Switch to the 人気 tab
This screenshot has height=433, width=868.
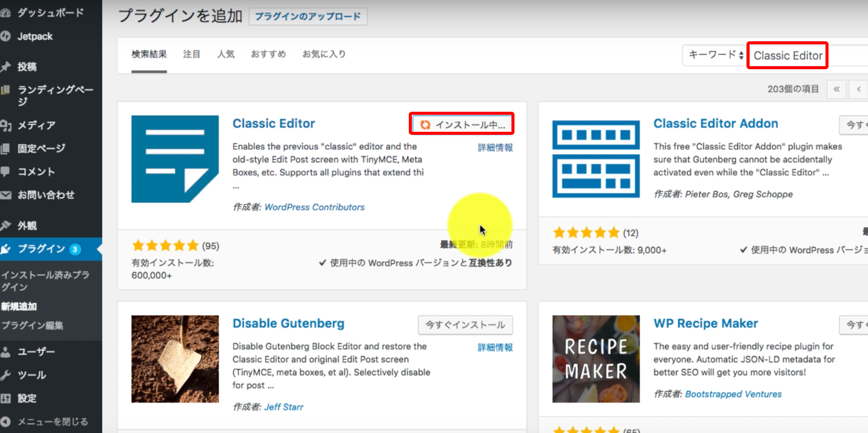click(x=226, y=54)
